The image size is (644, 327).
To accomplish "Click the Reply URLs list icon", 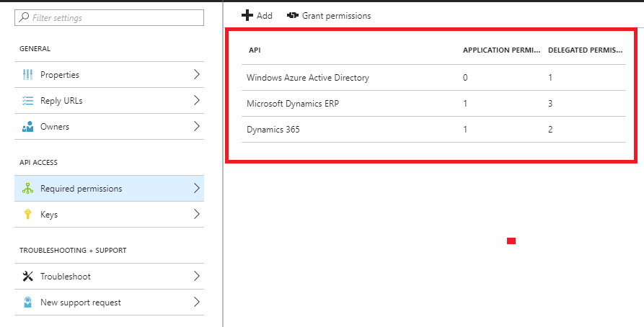I will 28,101.
